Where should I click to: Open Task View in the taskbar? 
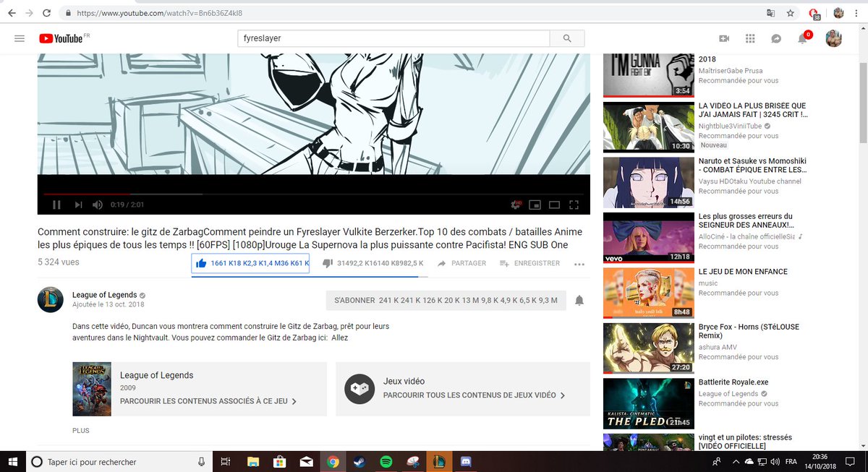tap(226, 461)
